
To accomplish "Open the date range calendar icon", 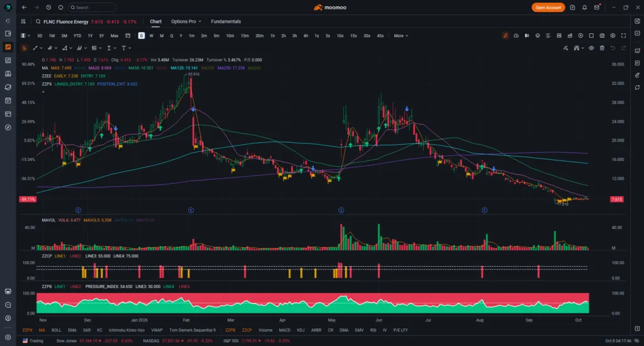I will [x=128, y=36].
